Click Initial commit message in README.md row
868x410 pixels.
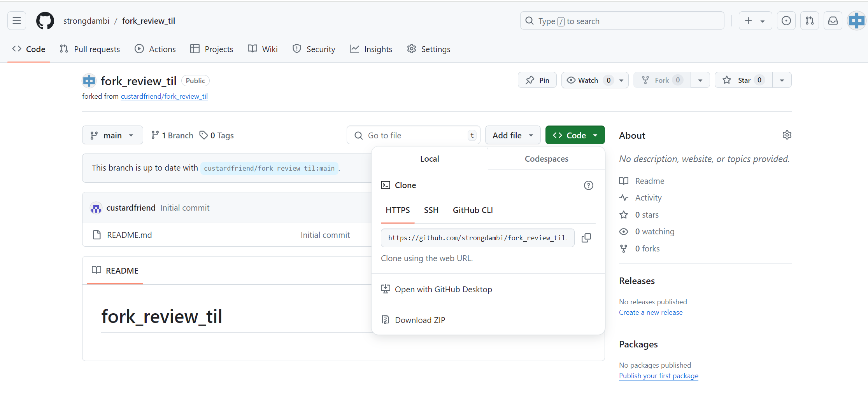coord(325,235)
